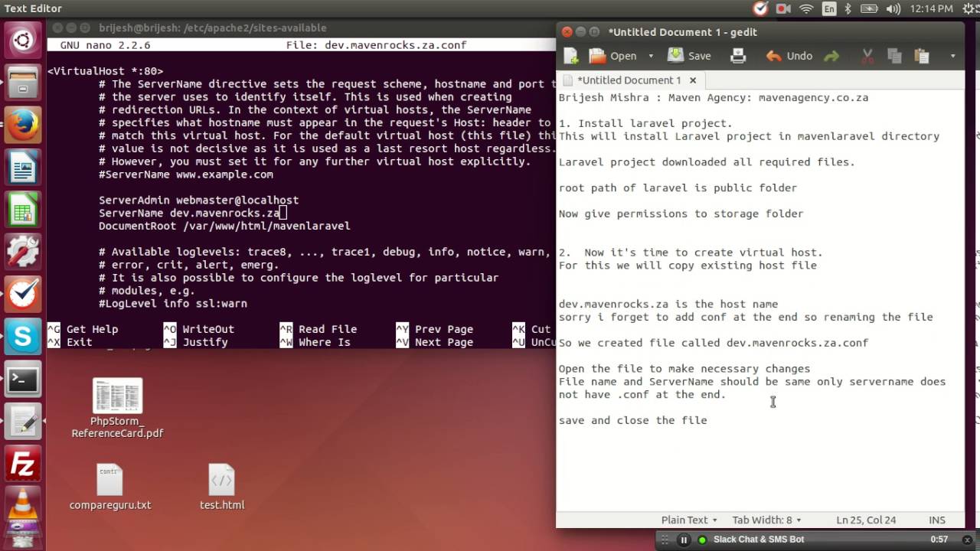Click the 0:57 playback time
The width and height of the screenshot is (980, 551).
939,540
